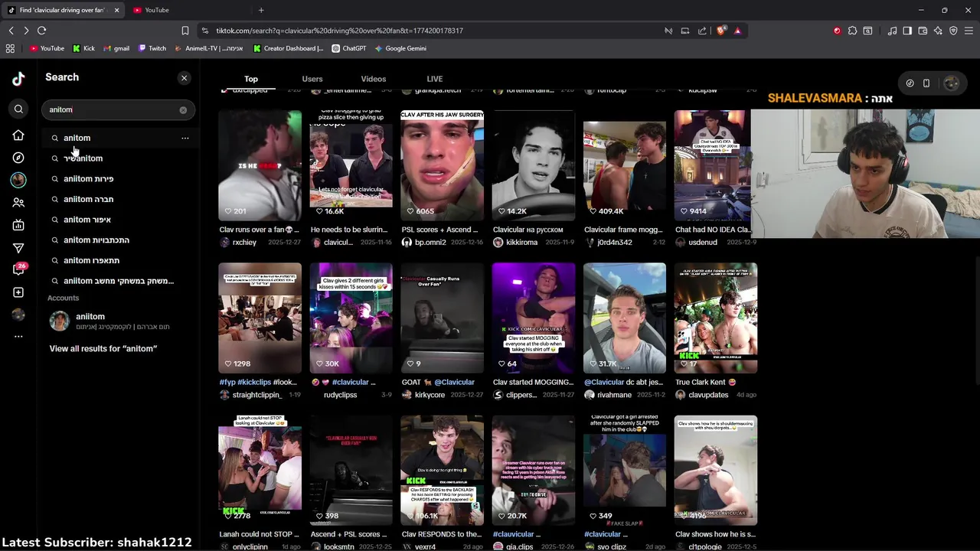Screen dimensions: 980x551
Task: Open the sidebar Search magnifier icon
Action: click(x=18, y=109)
